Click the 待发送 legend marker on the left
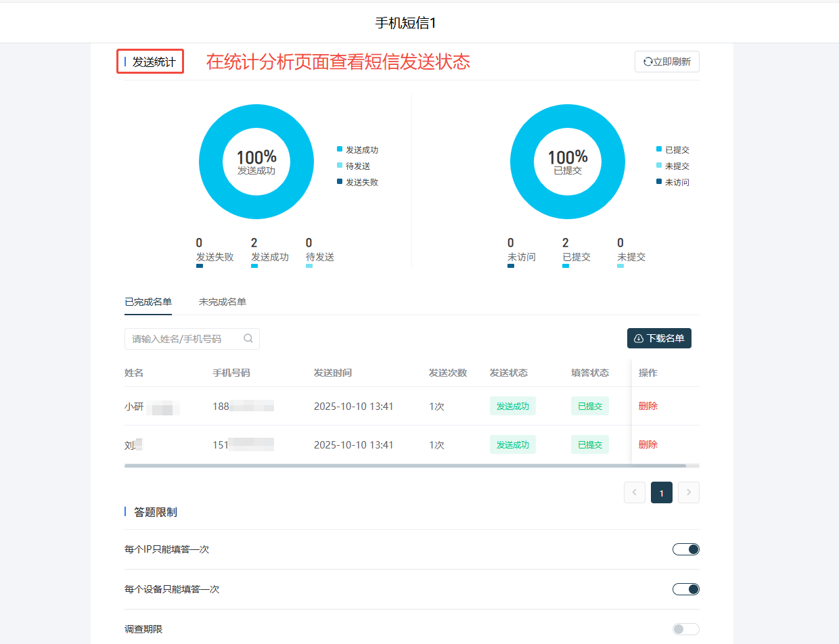Viewport: 839px width, 644px height. [340, 166]
